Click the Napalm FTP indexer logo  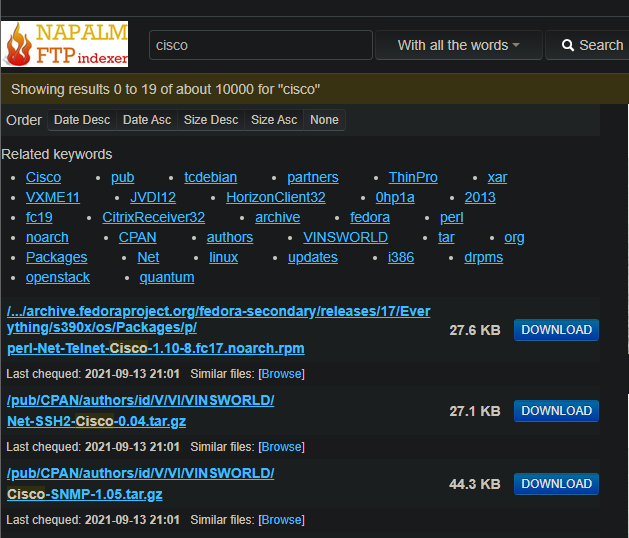tap(65, 44)
